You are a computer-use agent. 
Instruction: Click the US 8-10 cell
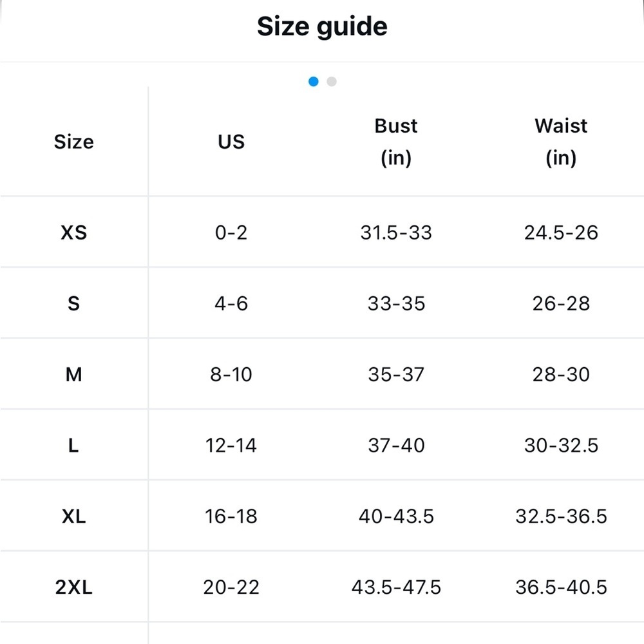pos(231,375)
